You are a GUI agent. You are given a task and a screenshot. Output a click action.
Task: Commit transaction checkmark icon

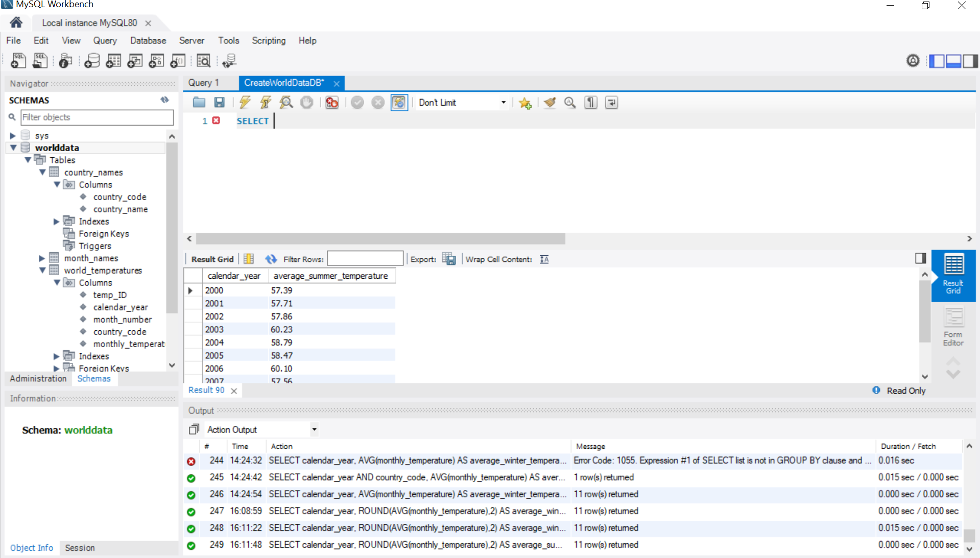click(357, 103)
